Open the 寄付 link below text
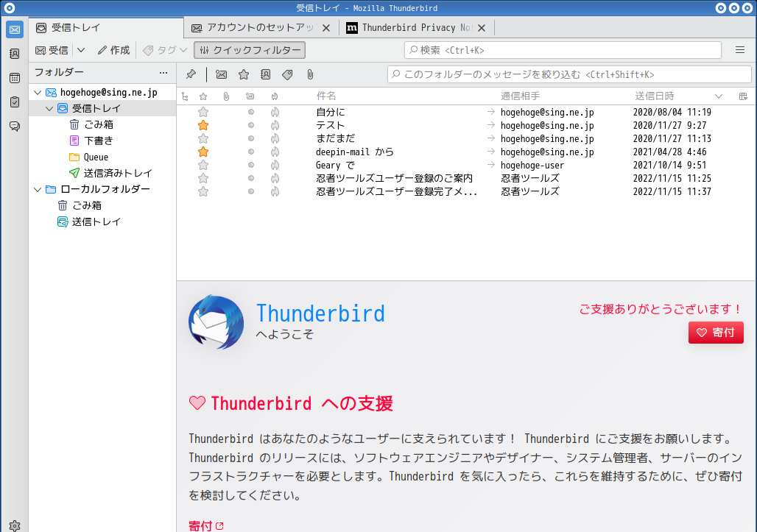The image size is (757, 532). [x=205, y=525]
